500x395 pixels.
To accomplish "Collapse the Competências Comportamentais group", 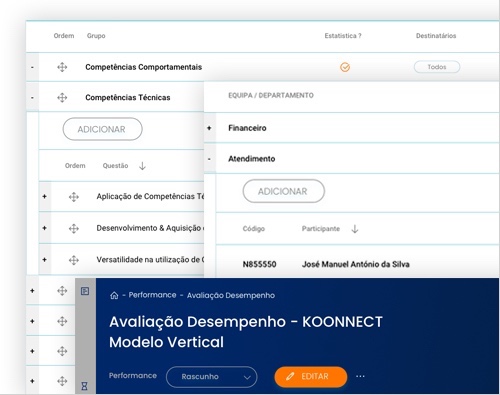I will coord(32,67).
